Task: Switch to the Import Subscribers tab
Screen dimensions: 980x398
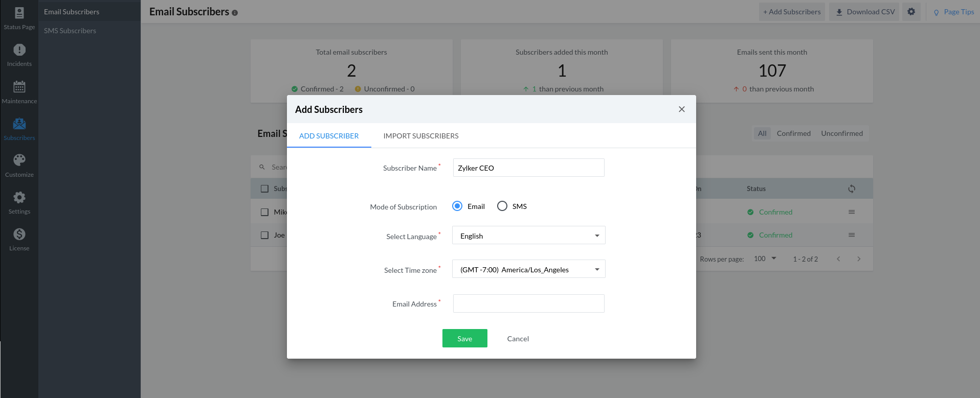Action: [x=420, y=136]
